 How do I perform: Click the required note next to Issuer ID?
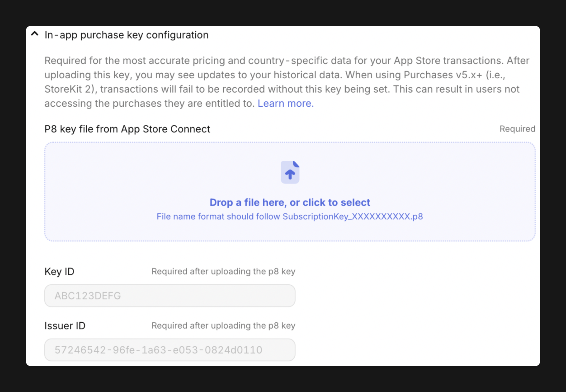pos(223,326)
